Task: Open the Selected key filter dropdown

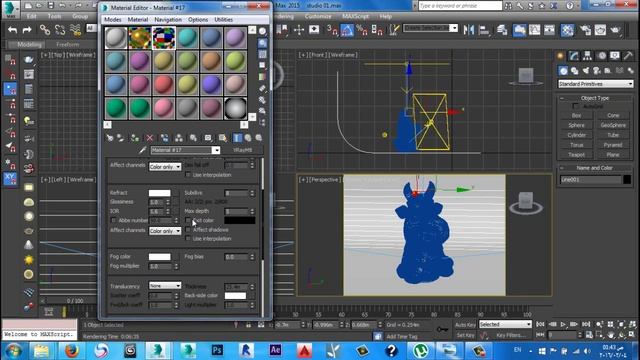Action: point(505,324)
